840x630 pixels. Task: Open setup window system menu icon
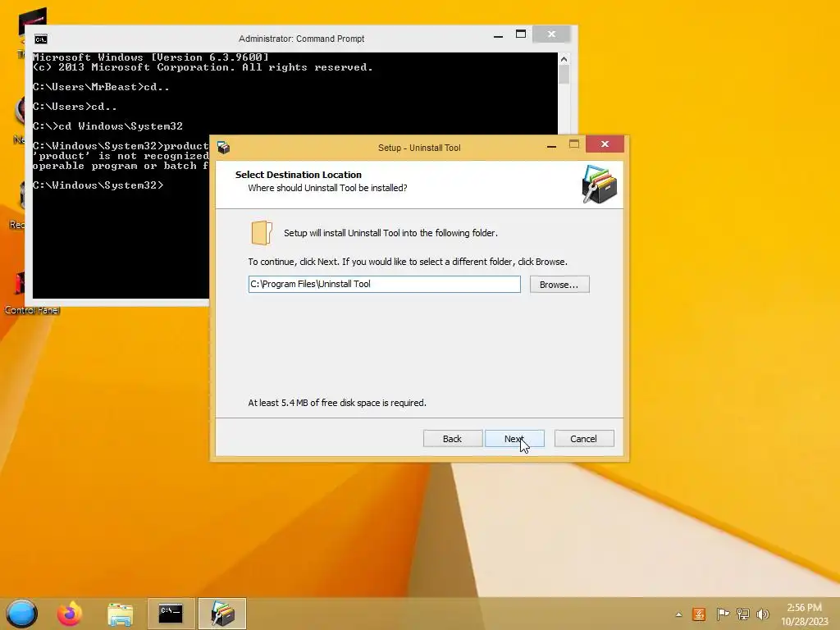pos(223,148)
